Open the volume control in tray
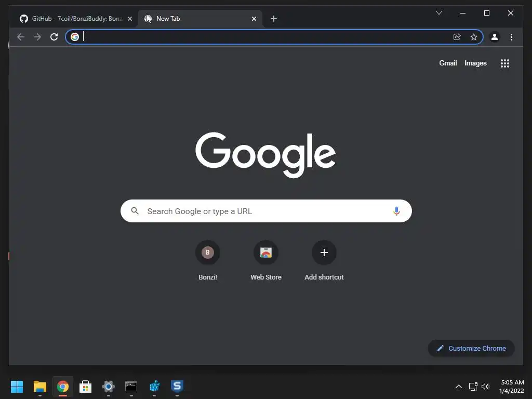This screenshot has height=399, width=532. tap(485, 387)
